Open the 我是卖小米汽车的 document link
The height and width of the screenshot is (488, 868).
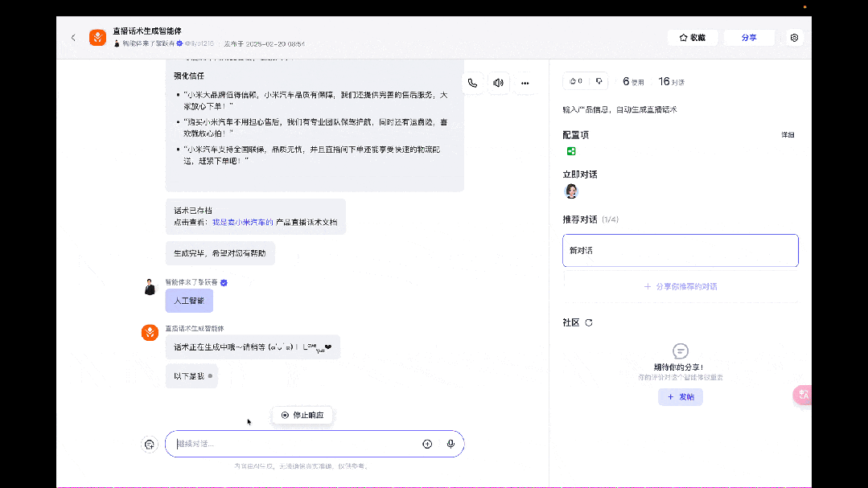[x=242, y=222]
